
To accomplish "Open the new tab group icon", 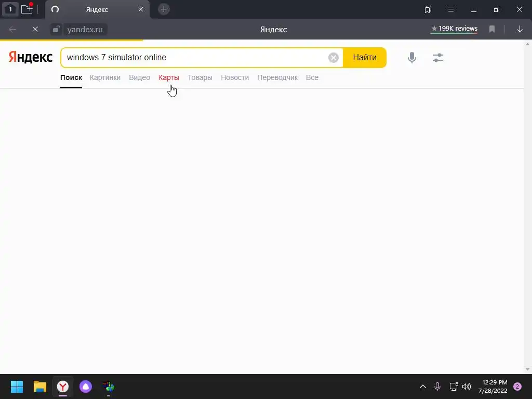I will point(27,9).
